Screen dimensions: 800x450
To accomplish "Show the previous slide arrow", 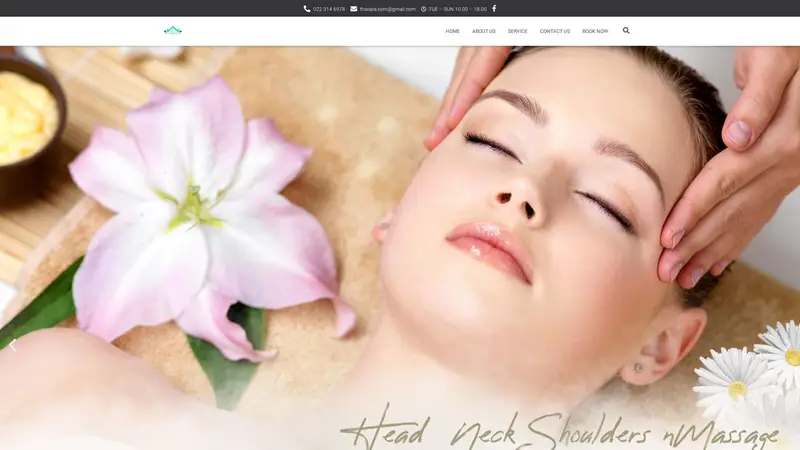I will click(13, 345).
